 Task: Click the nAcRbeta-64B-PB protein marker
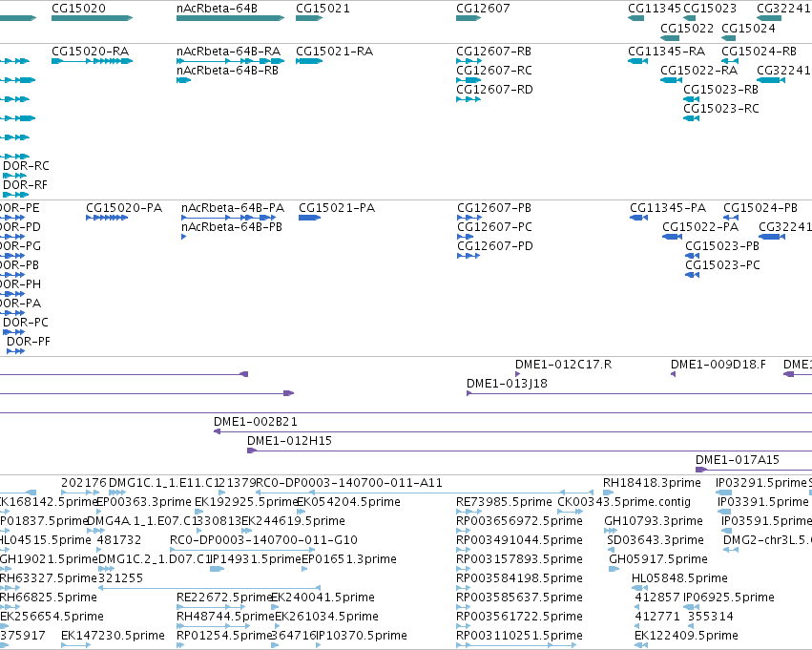pos(184,237)
